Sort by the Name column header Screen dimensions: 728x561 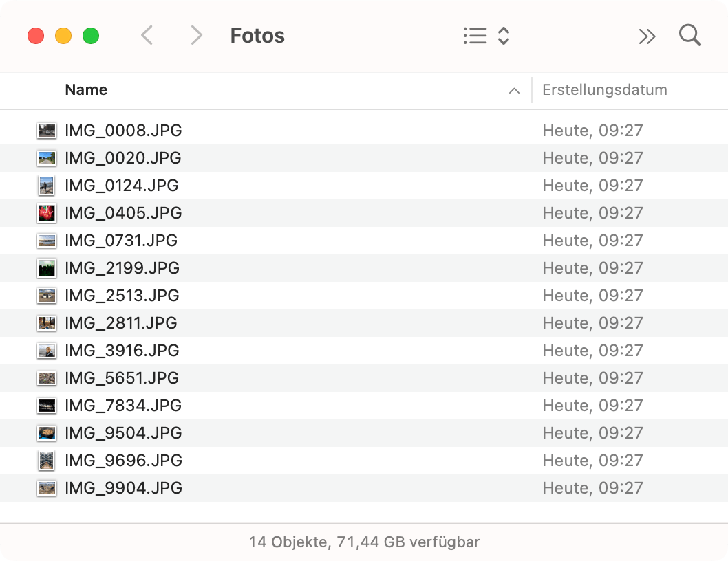coord(86,90)
